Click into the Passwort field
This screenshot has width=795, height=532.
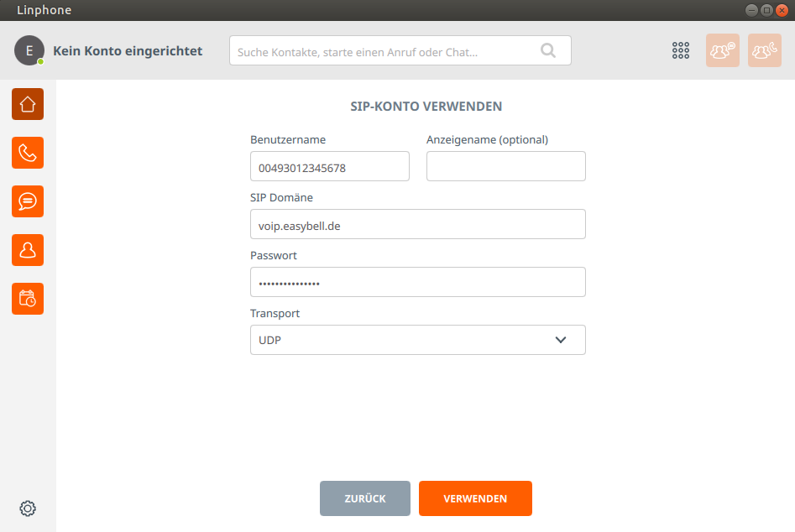pos(417,282)
